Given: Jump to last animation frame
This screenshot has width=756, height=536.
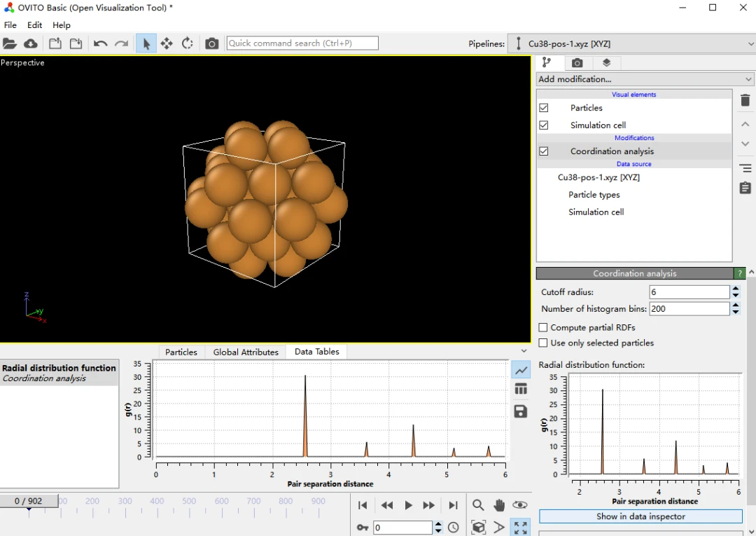Looking at the screenshot, I should click(453, 505).
